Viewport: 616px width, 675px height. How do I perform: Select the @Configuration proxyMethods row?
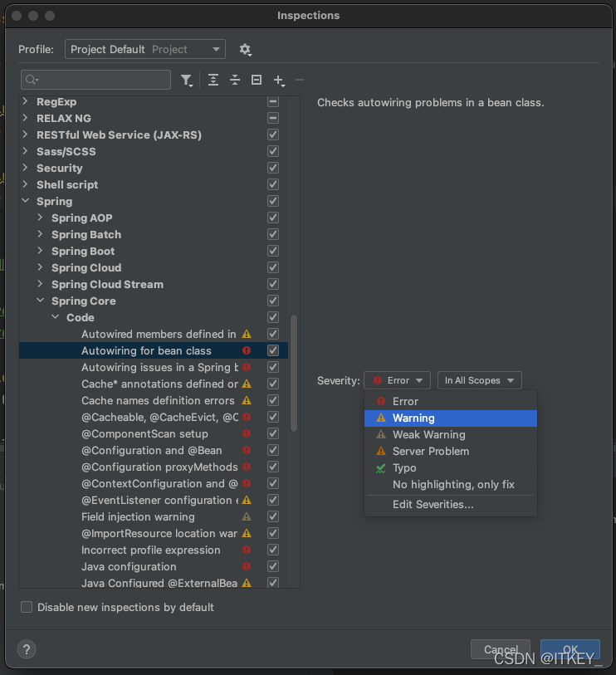click(x=154, y=467)
